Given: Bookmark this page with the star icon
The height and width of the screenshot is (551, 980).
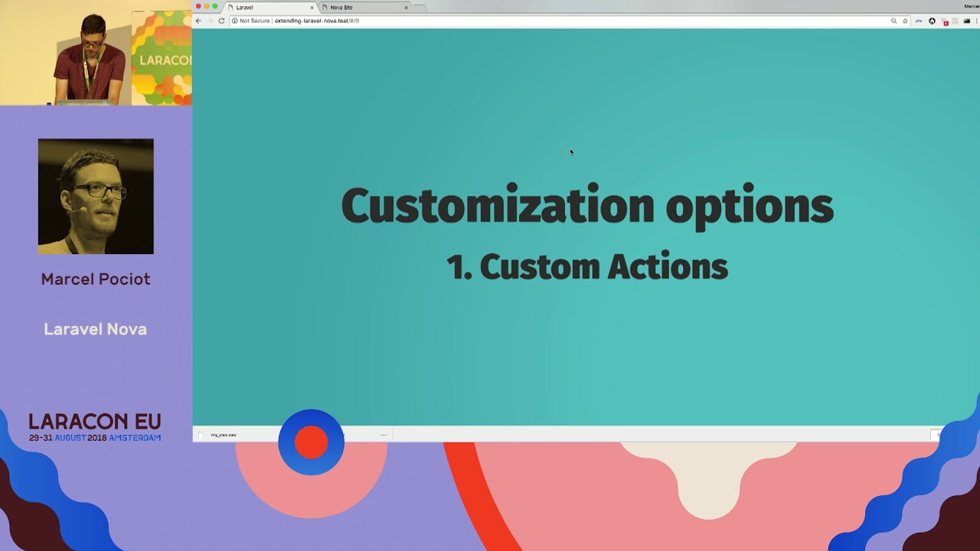Looking at the screenshot, I should point(905,21).
